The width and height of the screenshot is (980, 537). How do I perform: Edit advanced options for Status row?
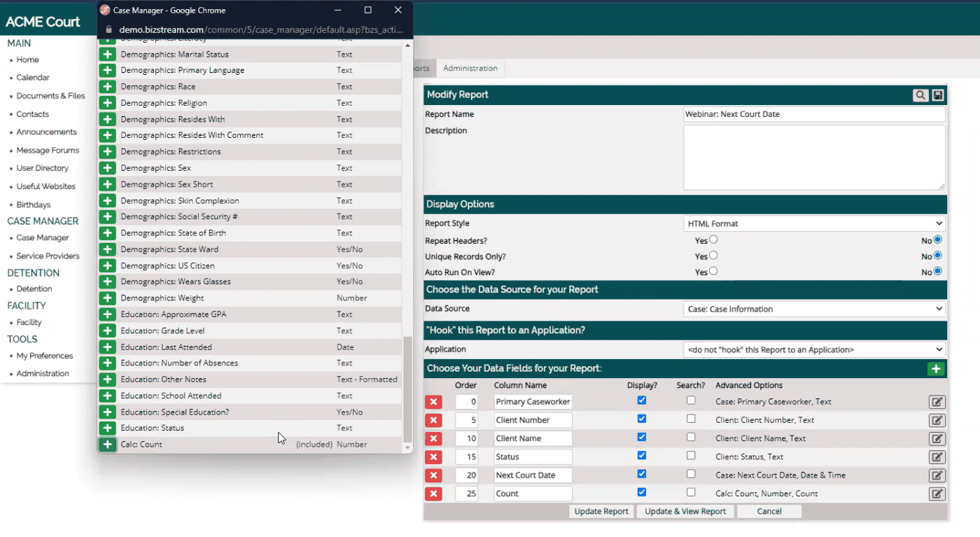click(937, 457)
